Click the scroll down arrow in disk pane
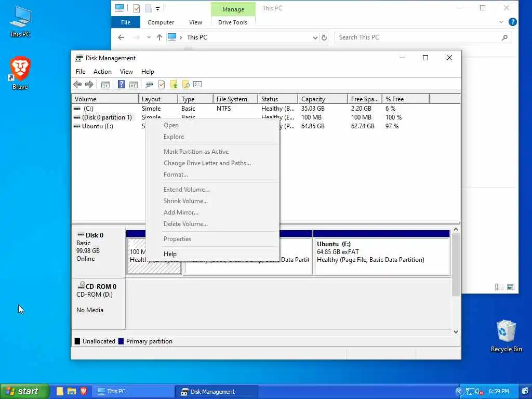The width and height of the screenshot is (532, 399). (x=456, y=332)
